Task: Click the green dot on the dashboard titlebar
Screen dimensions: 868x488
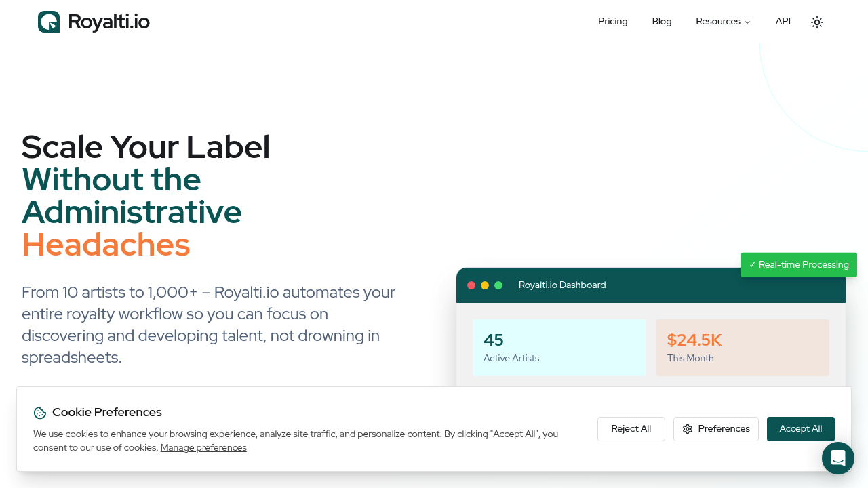Action: (498, 285)
